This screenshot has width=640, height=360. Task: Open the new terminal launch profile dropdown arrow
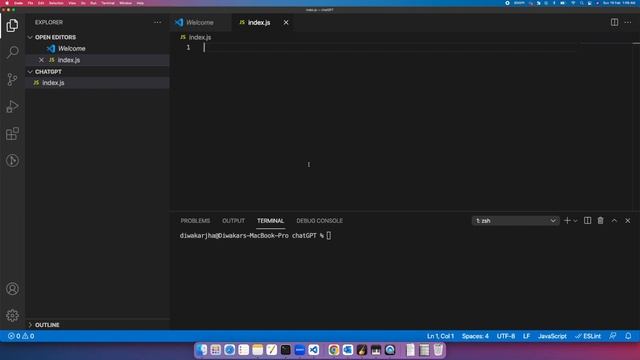576,221
